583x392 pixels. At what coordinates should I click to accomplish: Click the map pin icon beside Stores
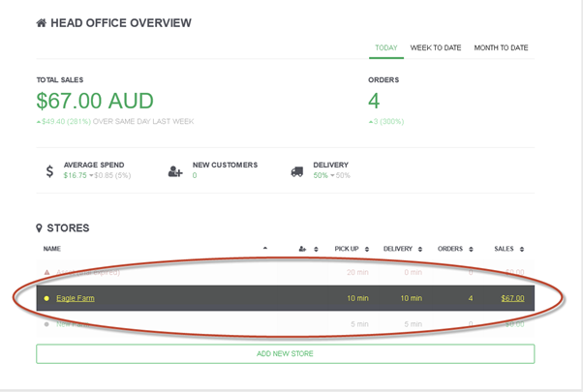40,228
